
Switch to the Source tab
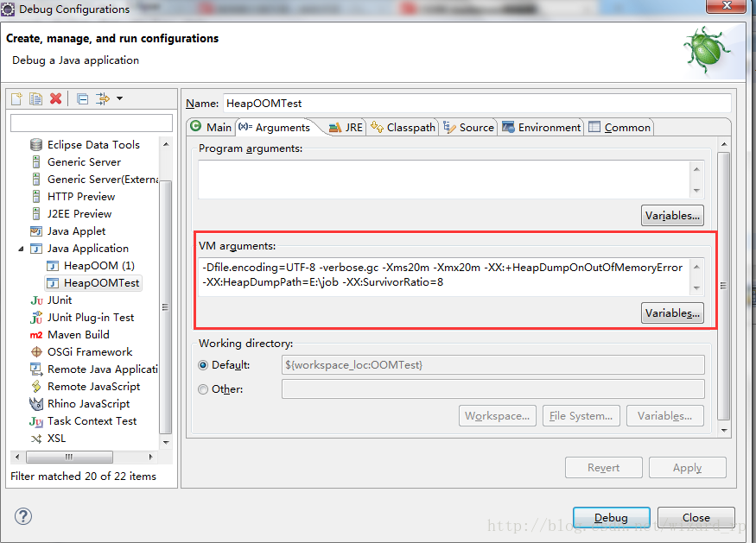468,127
